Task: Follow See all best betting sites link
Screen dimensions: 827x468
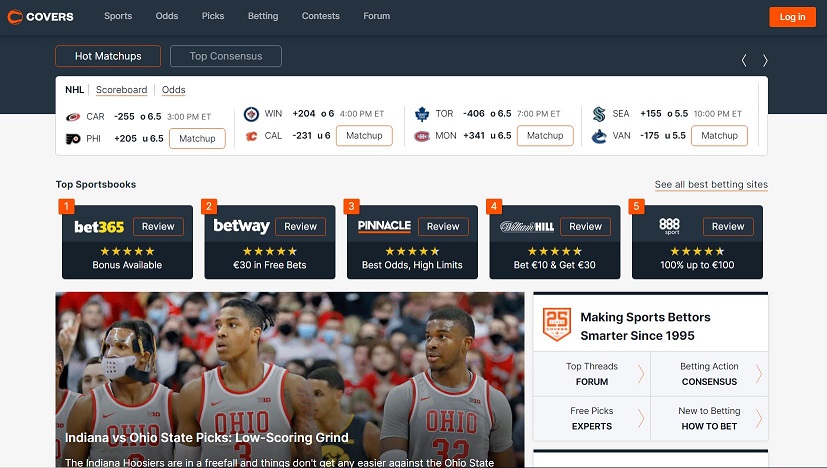Action: pyautogui.click(x=711, y=185)
